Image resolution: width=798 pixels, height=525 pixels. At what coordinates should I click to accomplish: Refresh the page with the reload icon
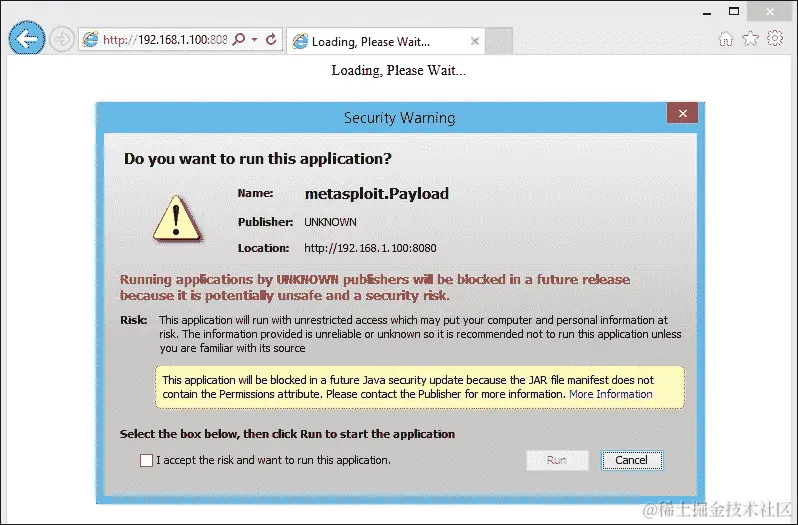271,39
